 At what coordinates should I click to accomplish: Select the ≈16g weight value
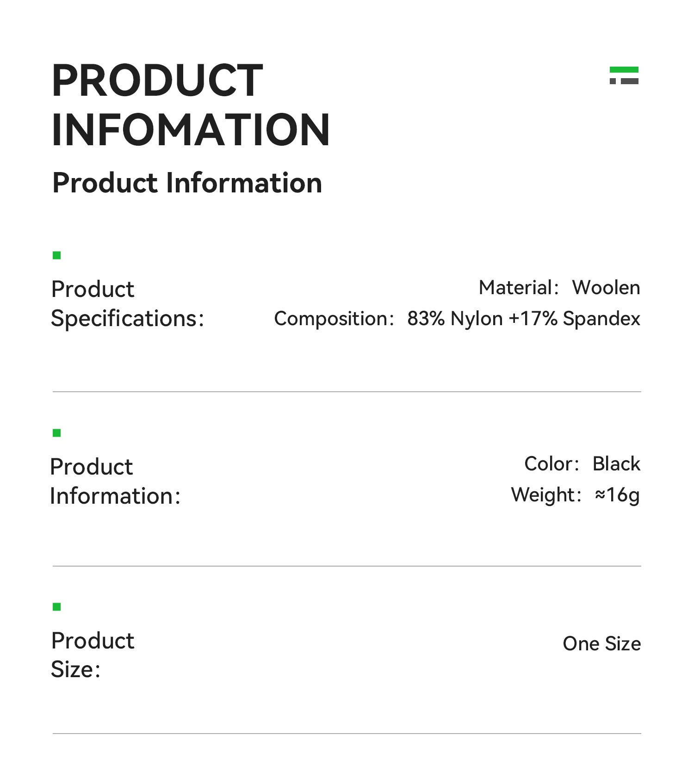coord(617,495)
